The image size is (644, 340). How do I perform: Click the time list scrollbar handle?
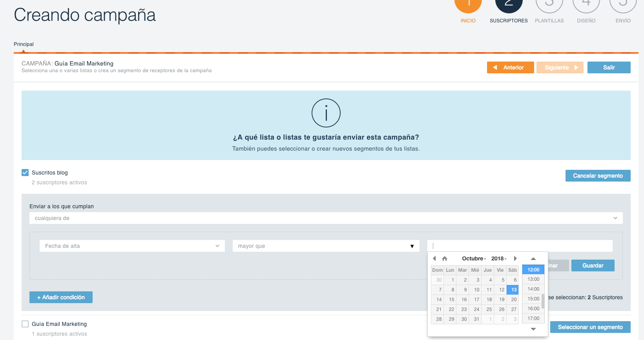pyautogui.click(x=543, y=301)
